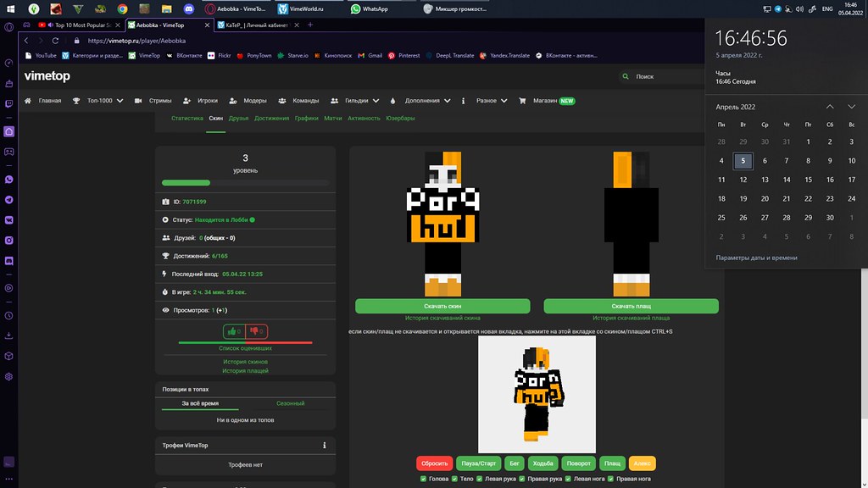This screenshot has height=488, width=868.
Task: Open Telegram in the browser sidebar
Action: (x=9, y=199)
